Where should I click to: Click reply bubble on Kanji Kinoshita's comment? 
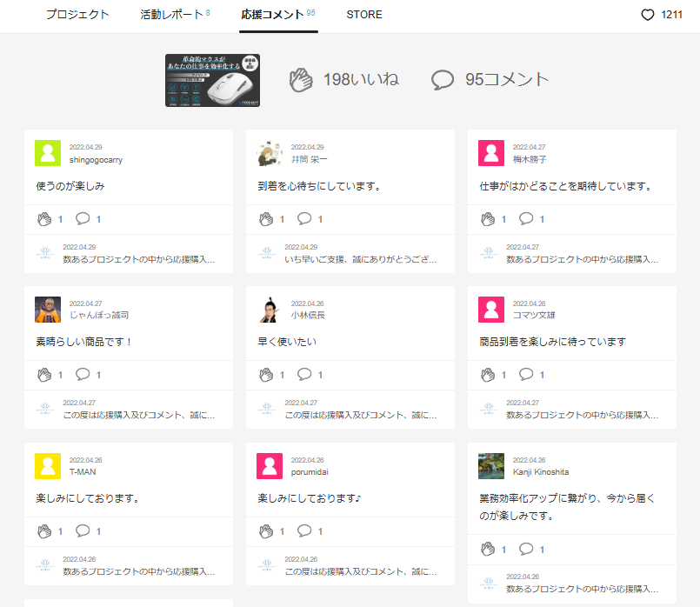click(x=526, y=549)
